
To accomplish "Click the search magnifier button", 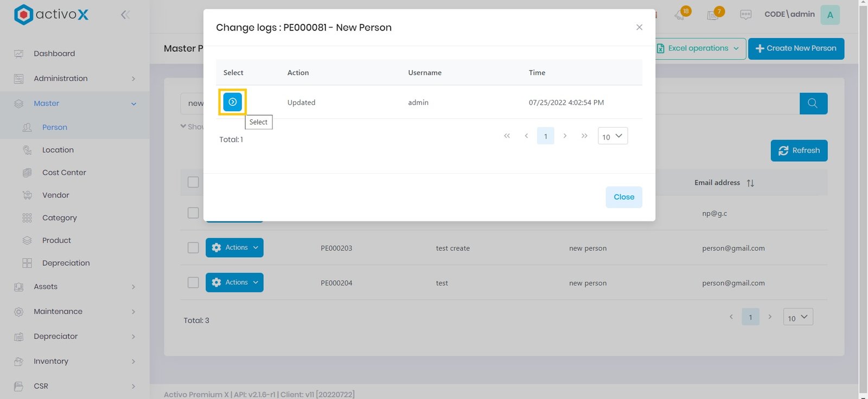I will click(x=813, y=103).
